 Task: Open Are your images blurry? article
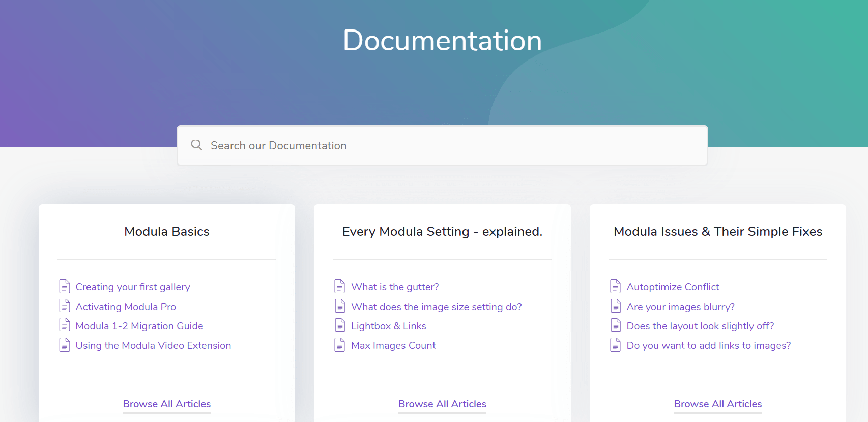(x=681, y=307)
